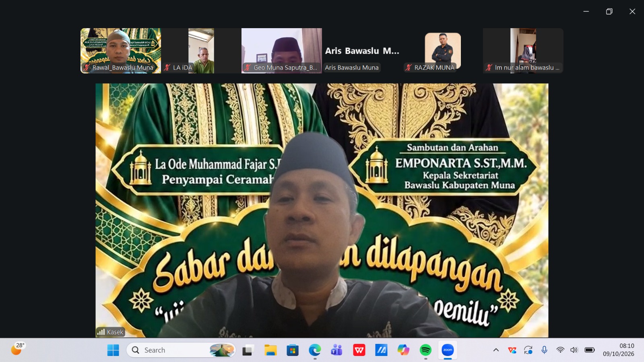Viewport: 644px width, 362px height.
Task: Select Geo Muna Saputra participant thumbnail
Action: pos(282,51)
